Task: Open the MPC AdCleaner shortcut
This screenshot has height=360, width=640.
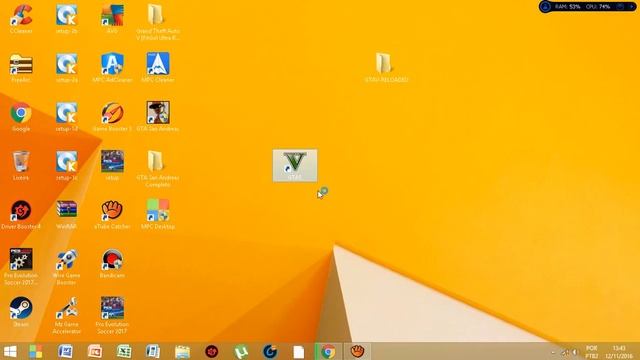Action: 112,67
